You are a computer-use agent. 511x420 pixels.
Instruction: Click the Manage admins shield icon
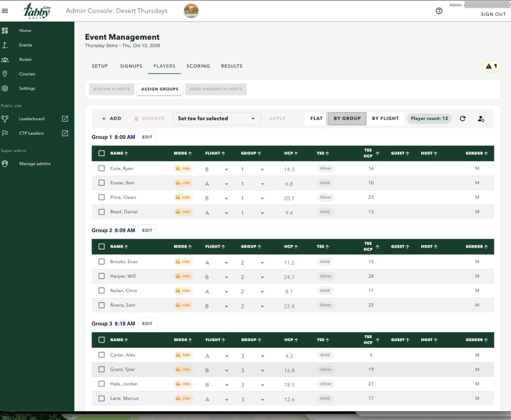point(5,164)
